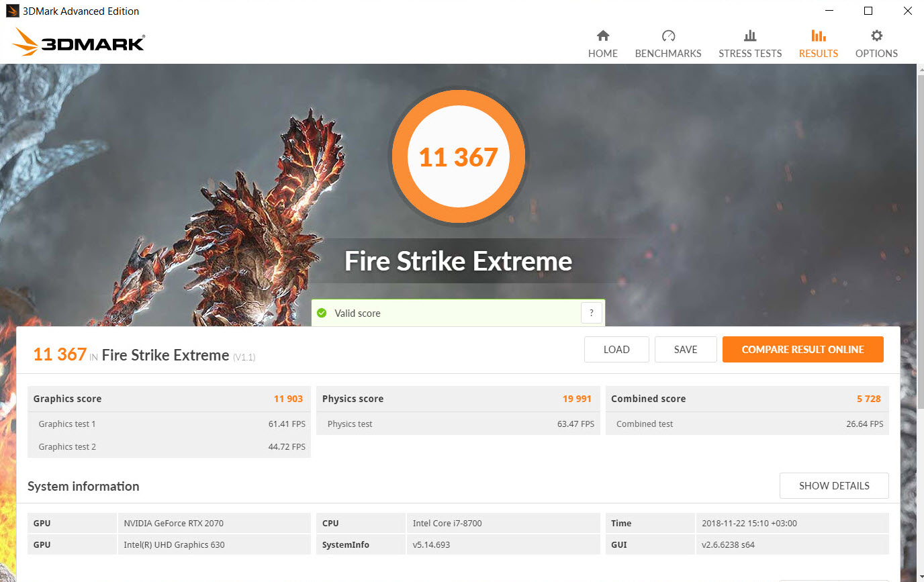Click SHOW DETAILS for system information
The height and width of the screenshot is (582, 924).
(x=834, y=485)
